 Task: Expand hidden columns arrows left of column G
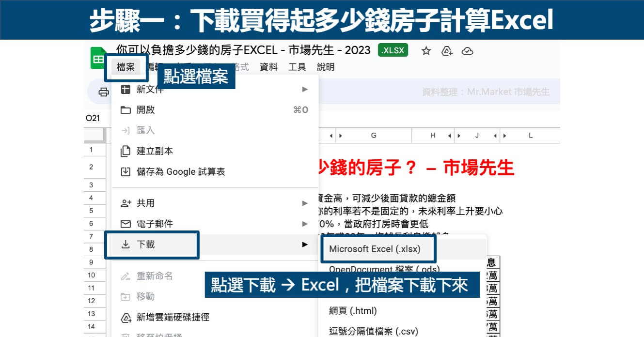pos(335,136)
